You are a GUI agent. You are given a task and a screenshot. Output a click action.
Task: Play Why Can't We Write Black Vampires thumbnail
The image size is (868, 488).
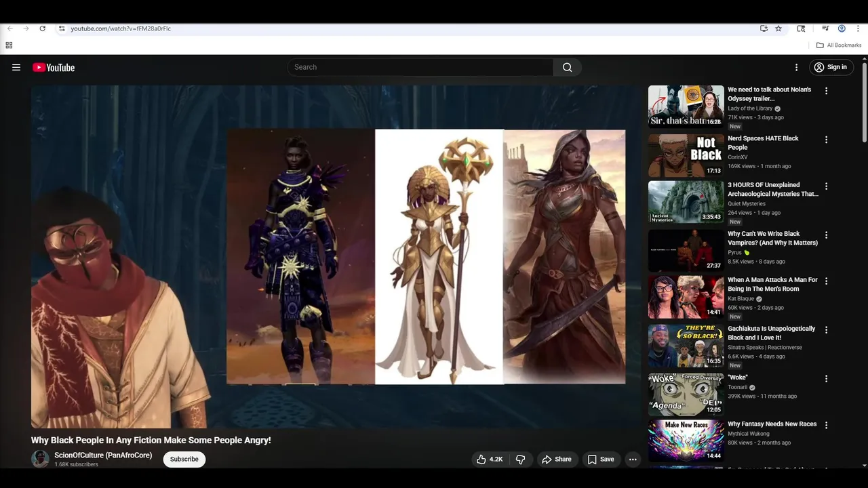click(686, 250)
